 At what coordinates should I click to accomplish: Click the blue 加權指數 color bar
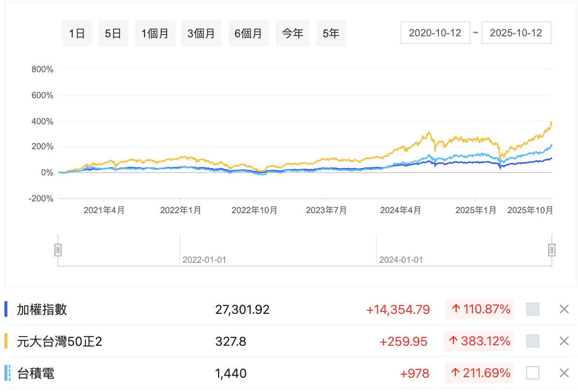6,309
